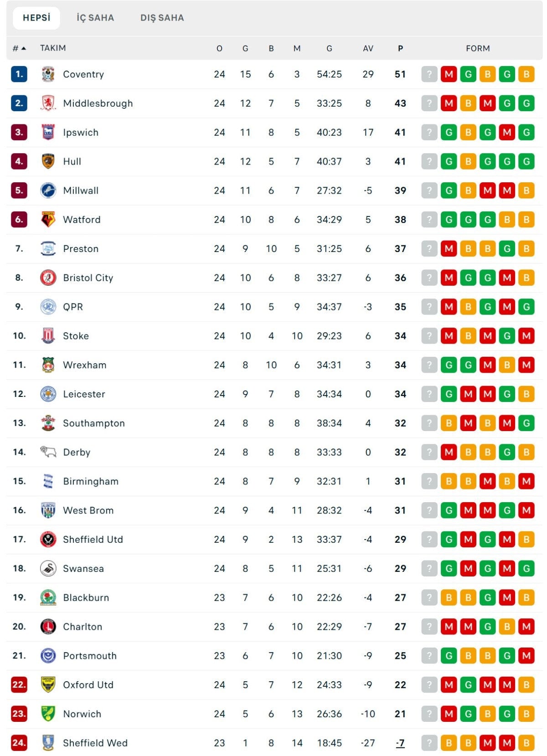Click Hull's gray question mark form box

(429, 161)
